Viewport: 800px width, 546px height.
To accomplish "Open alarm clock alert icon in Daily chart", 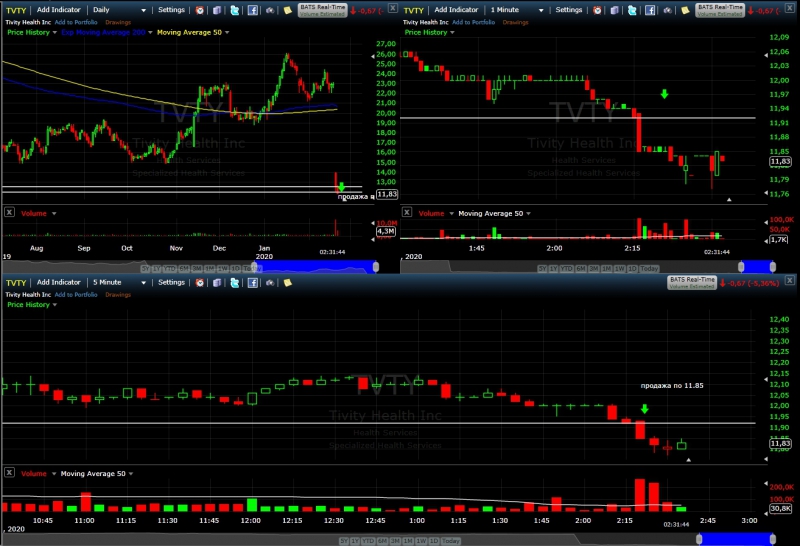I will (200, 10).
